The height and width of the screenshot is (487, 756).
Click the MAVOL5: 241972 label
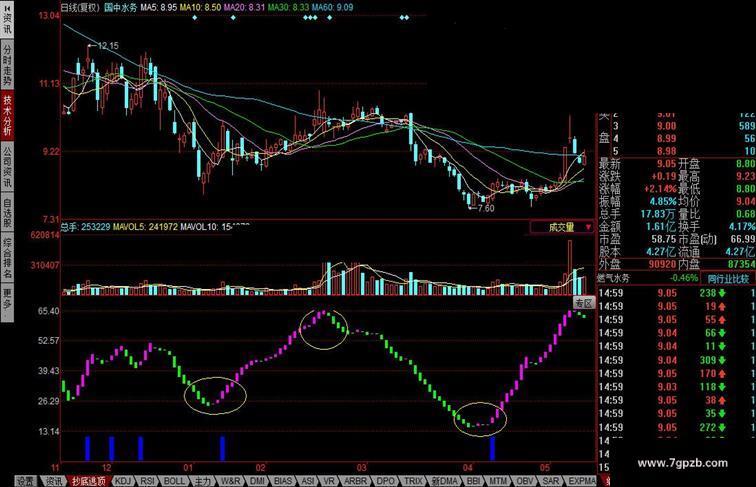[x=146, y=226]
